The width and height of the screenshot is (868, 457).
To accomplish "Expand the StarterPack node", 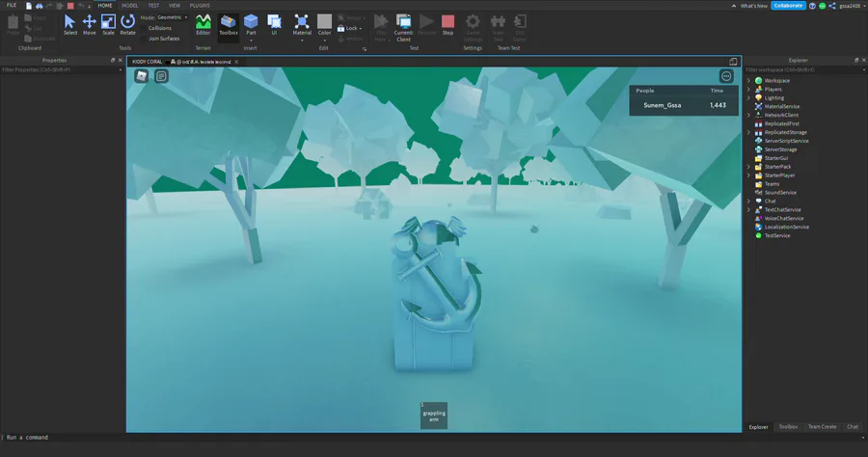I will click(x=749, y=167).
